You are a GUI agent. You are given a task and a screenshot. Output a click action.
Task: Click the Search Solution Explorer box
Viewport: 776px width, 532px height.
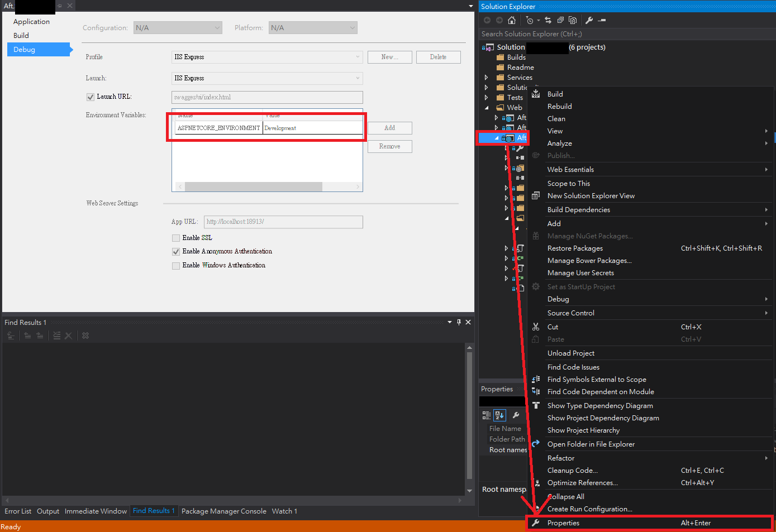627,34
